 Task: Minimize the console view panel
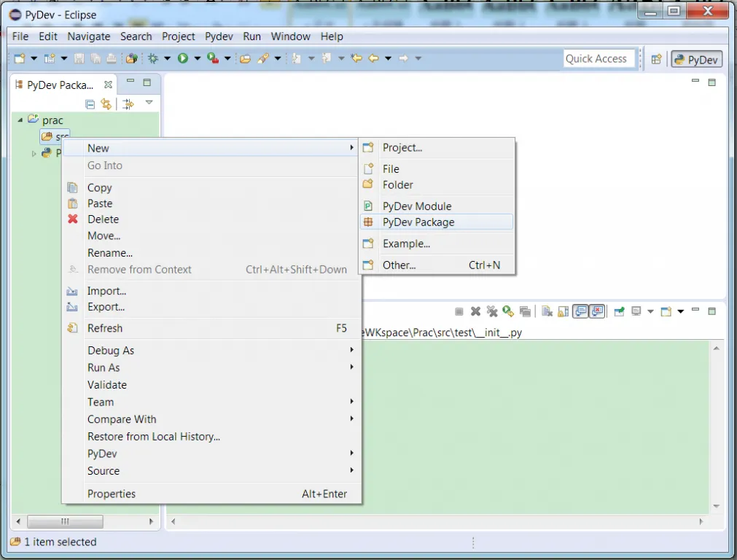(x=695, y=310)
